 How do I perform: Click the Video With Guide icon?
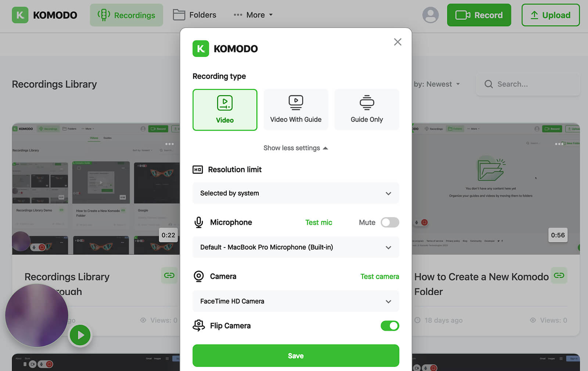tap(296, 103)
